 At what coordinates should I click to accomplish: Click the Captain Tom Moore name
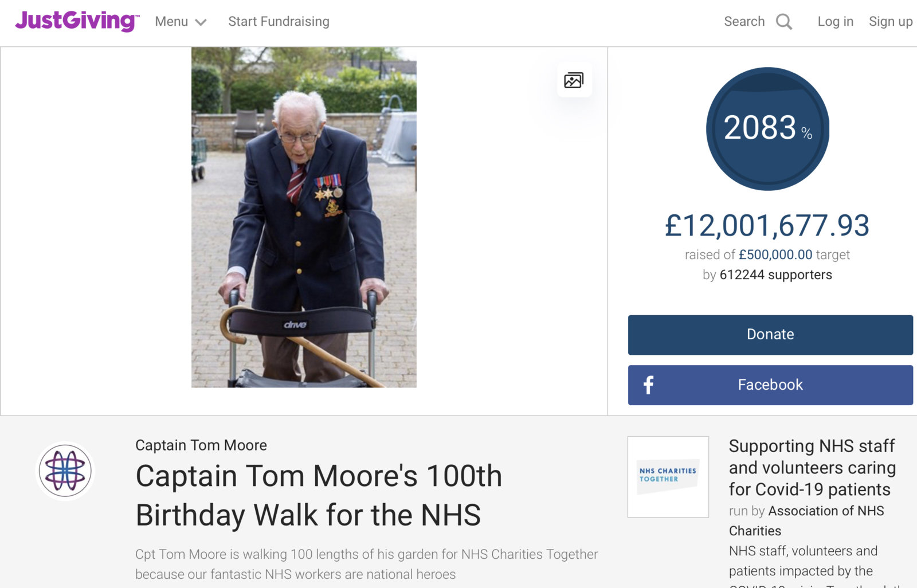click(x=201, y=445)
